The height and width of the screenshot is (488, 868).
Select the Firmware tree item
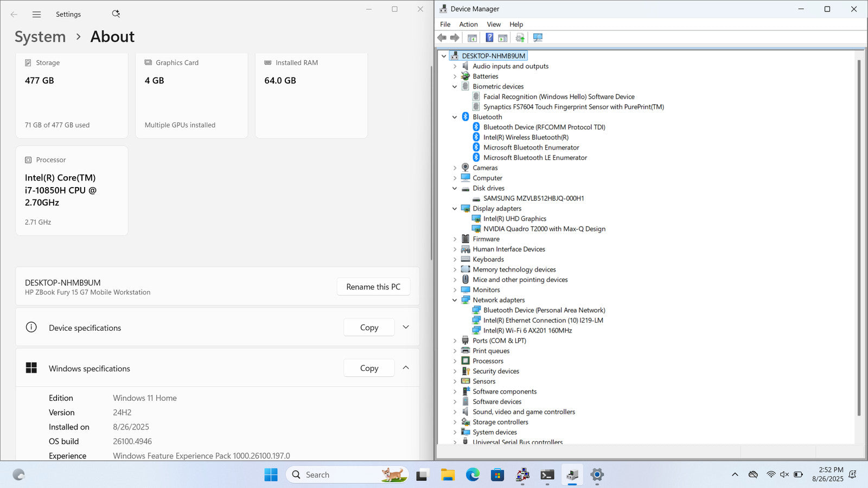486,239
